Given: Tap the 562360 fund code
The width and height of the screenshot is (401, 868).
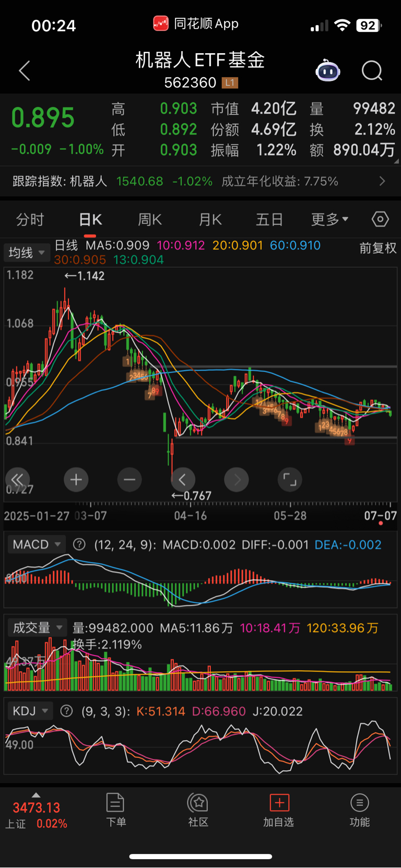Looking at the screenshot, I should (190, 82).
